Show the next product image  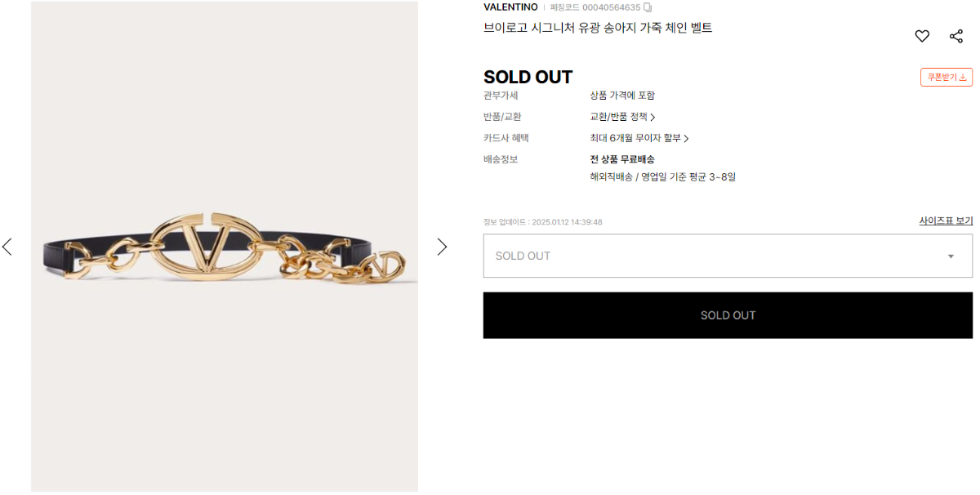click(x=442, y=247)
